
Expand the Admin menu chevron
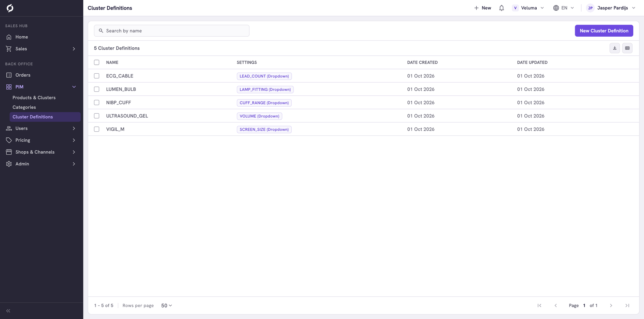tap(74, 164)
